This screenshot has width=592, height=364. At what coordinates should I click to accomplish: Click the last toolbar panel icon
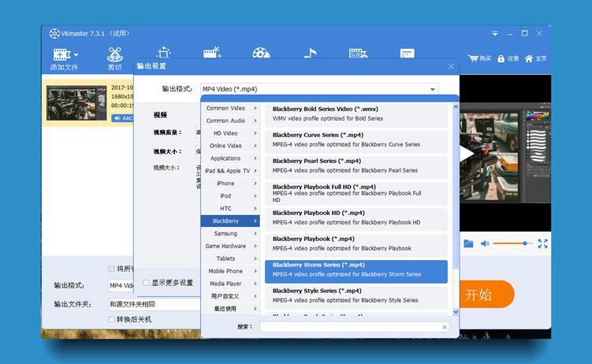tap(407, 53)
